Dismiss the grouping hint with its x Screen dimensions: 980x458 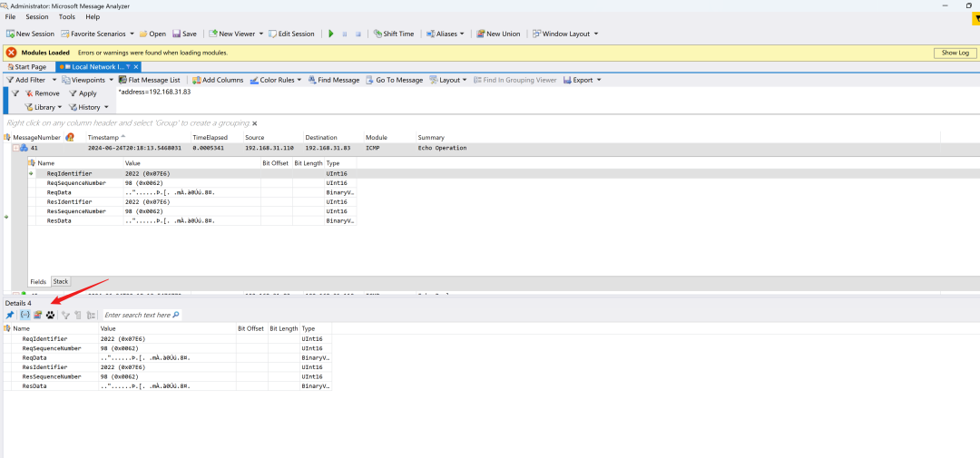254,123
